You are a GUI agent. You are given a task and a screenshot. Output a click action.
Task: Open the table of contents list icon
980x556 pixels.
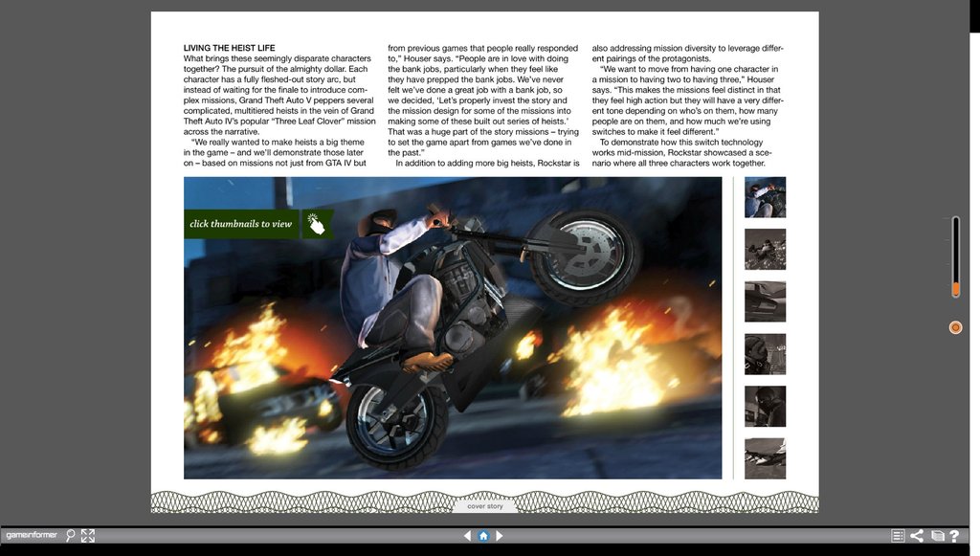898,536
